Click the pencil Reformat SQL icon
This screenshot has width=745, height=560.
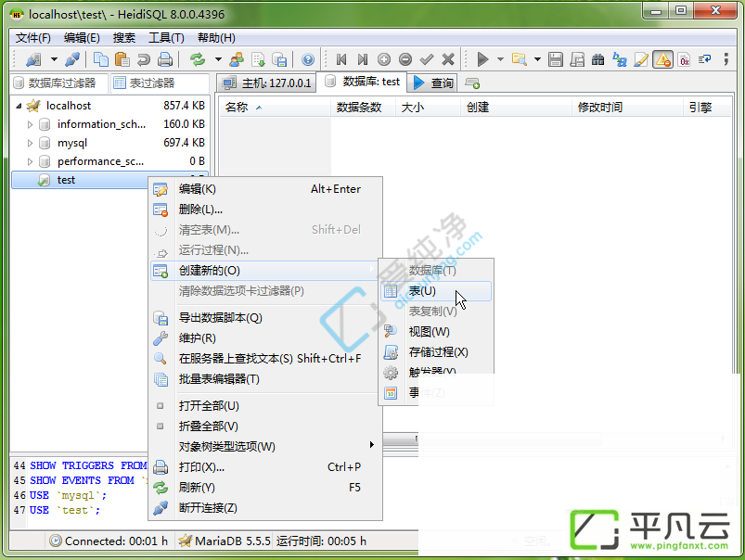point(641,59)
